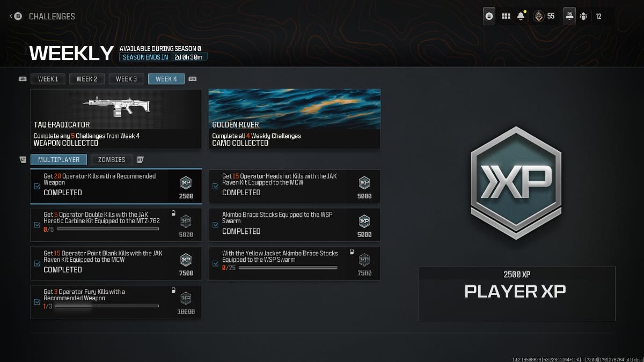Select the Zombies challenges tab
Viewport: 644px width, 362px height.
point(112,159)
